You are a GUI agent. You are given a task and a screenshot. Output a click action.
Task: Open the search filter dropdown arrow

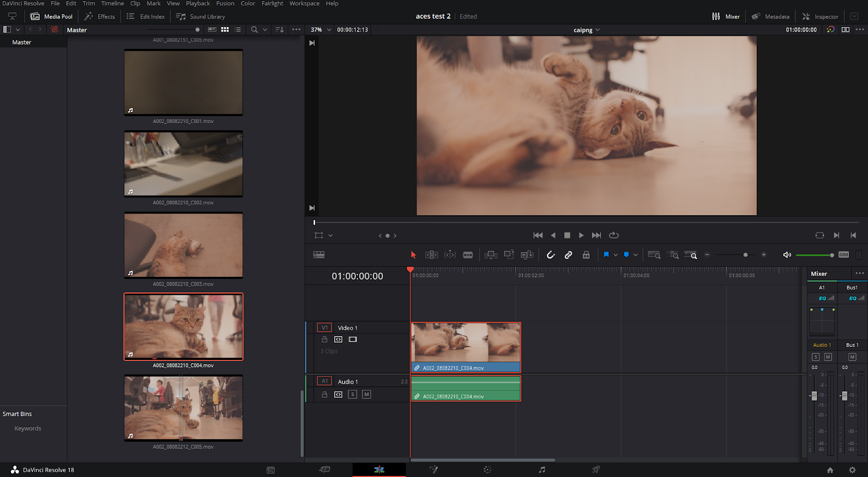coord(265,30)
